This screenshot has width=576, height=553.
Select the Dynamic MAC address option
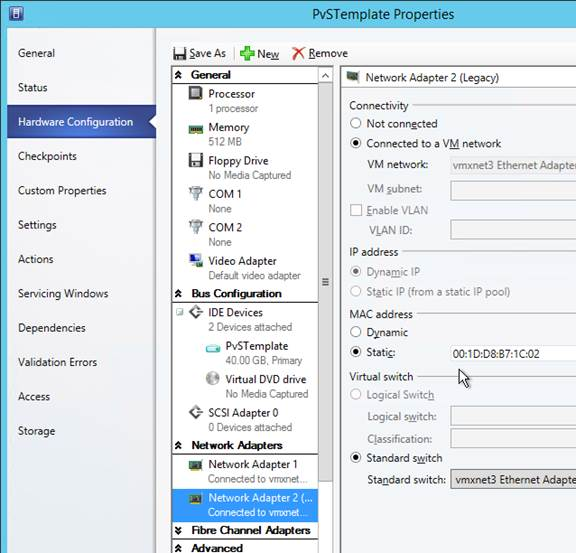click(356, 332)
